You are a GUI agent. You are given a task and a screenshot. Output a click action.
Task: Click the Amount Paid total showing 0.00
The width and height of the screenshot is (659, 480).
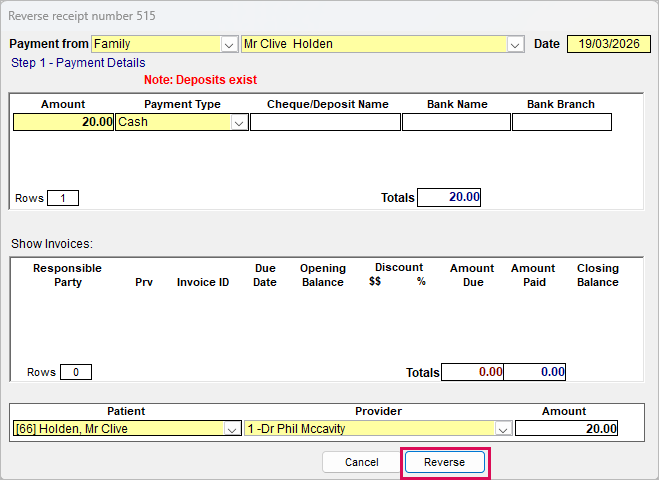pos(534,372)
